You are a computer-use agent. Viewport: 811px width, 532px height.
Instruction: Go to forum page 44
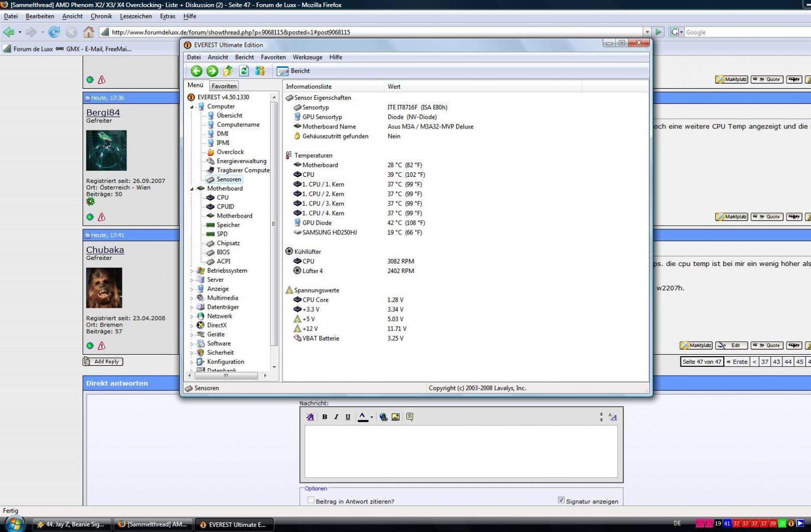(x=788, y=362)
